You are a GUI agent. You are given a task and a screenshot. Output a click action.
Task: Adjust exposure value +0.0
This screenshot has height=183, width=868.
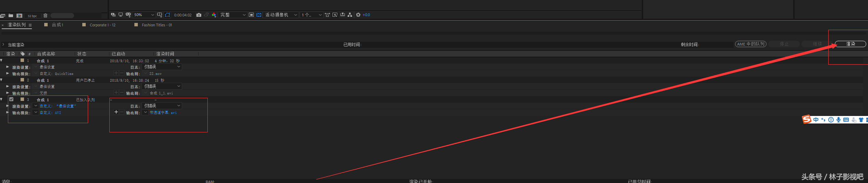(x=366, y=15)
